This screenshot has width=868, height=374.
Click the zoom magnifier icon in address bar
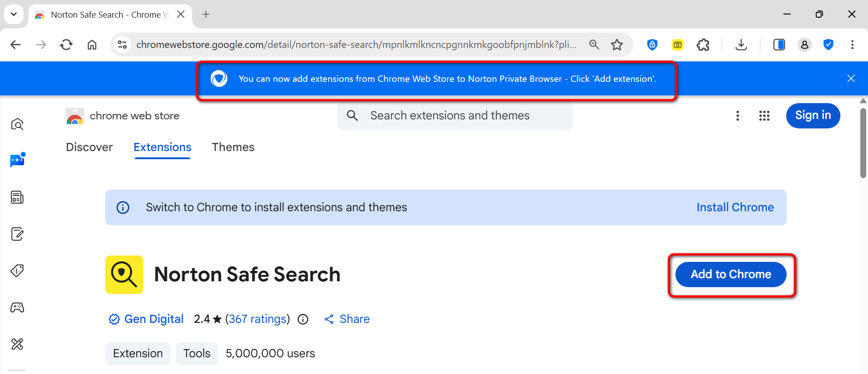point(594,45)
